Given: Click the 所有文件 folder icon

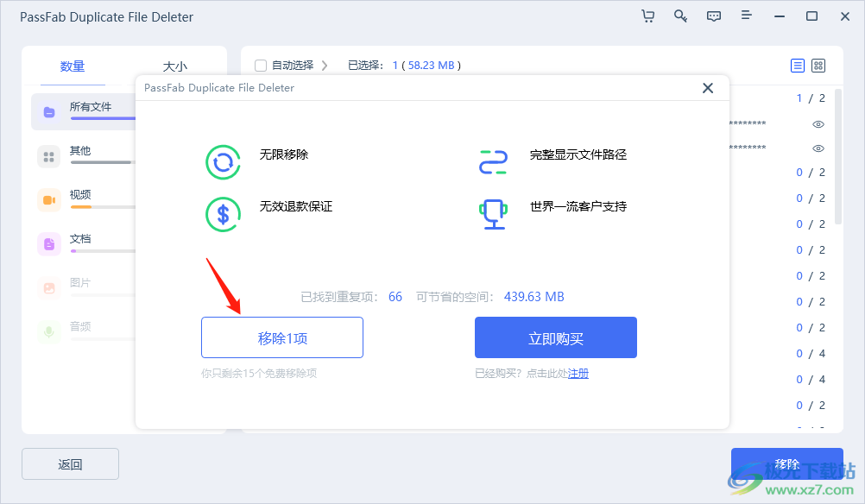Looking at the screenshot, I should click(49, 112).
